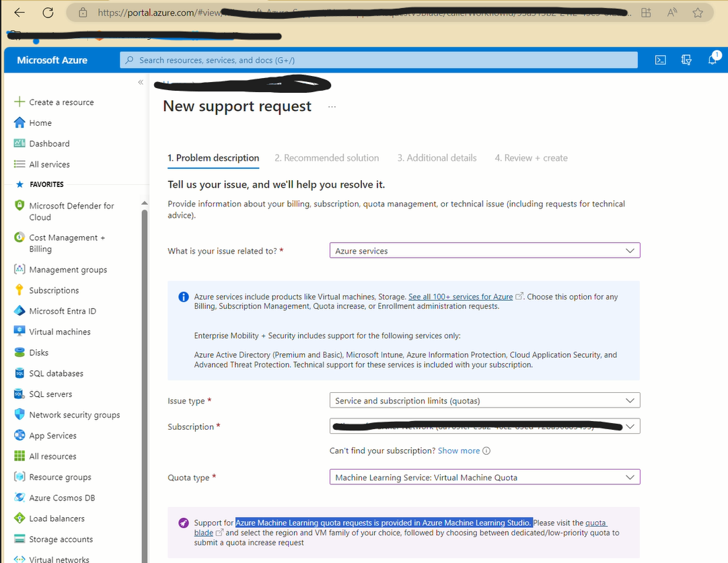Select the Additional details tab
The image size is (728, 563).
[x=437, y=158]
